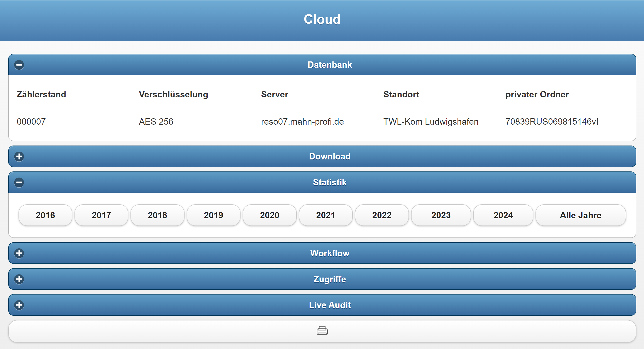Open the Workflow section header
The height and width of the screenshot is (349, 644).
(329, 253)
